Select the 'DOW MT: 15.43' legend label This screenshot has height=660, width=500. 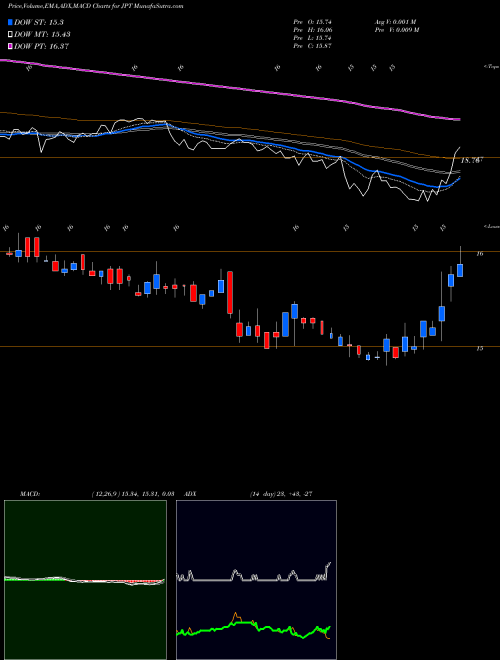tap(42, 35)
